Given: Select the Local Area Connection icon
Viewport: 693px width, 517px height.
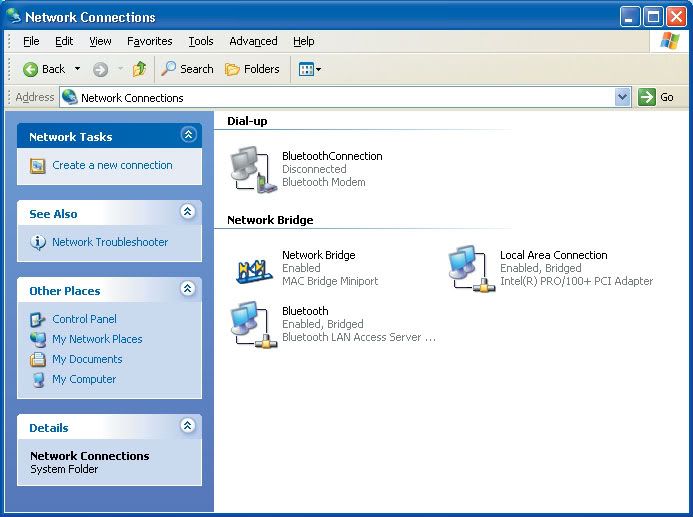Looking at the screenshot, I should [x=471, y=269].
